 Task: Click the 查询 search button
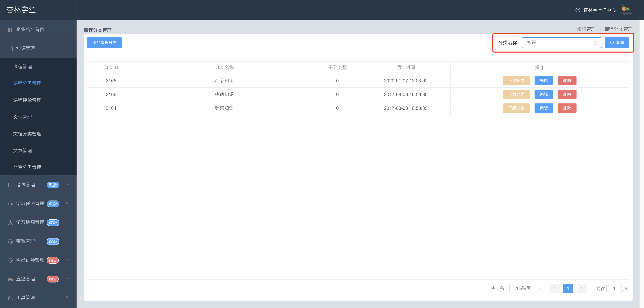(617, 43)
